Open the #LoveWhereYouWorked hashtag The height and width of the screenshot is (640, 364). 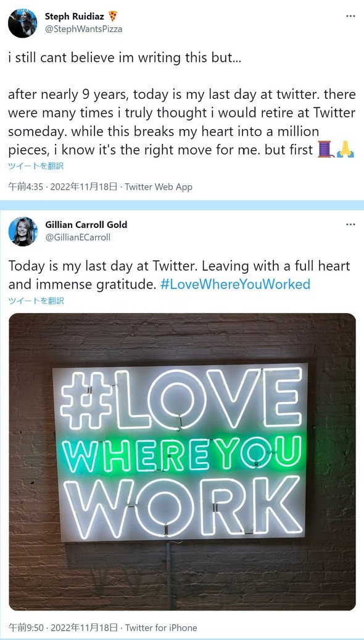tap(235, 284)
